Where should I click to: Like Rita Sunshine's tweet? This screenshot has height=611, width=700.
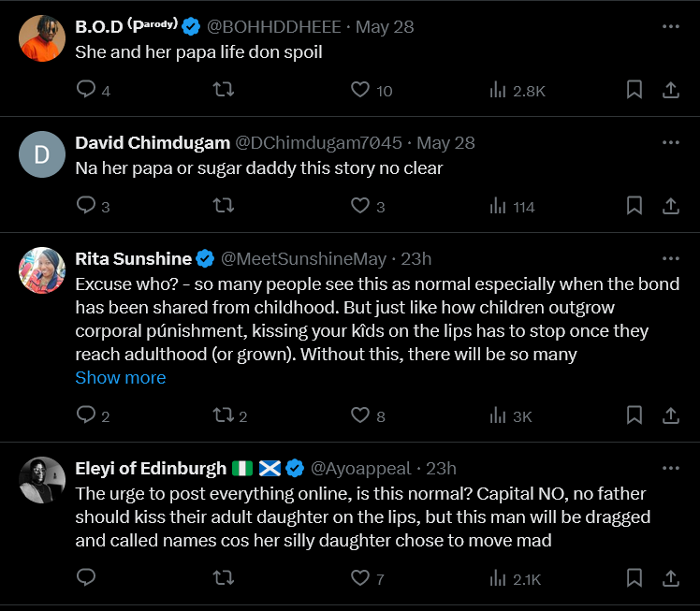360,415
